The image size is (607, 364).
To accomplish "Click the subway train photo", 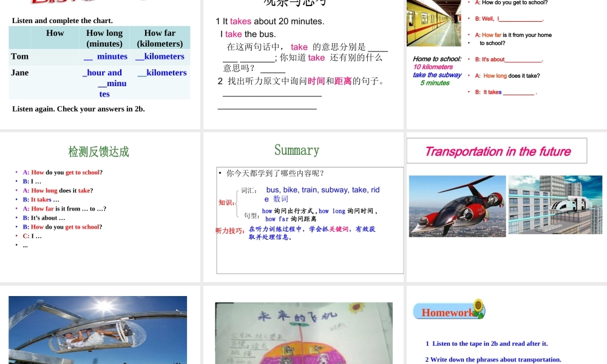I will coord(434,23).
